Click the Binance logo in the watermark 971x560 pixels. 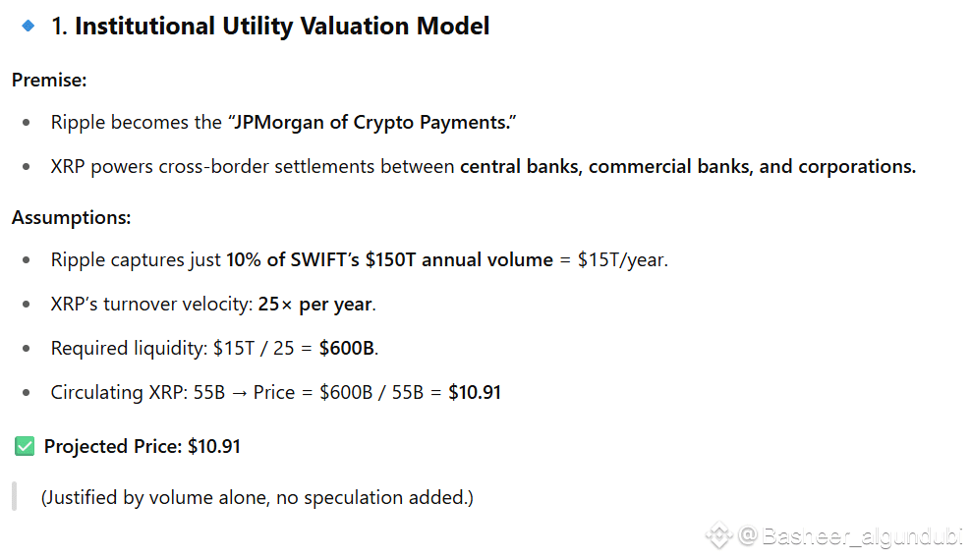coord(718,535)
